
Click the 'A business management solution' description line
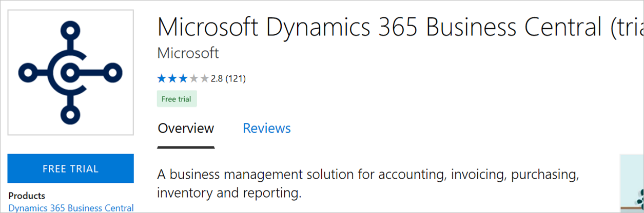368,175
